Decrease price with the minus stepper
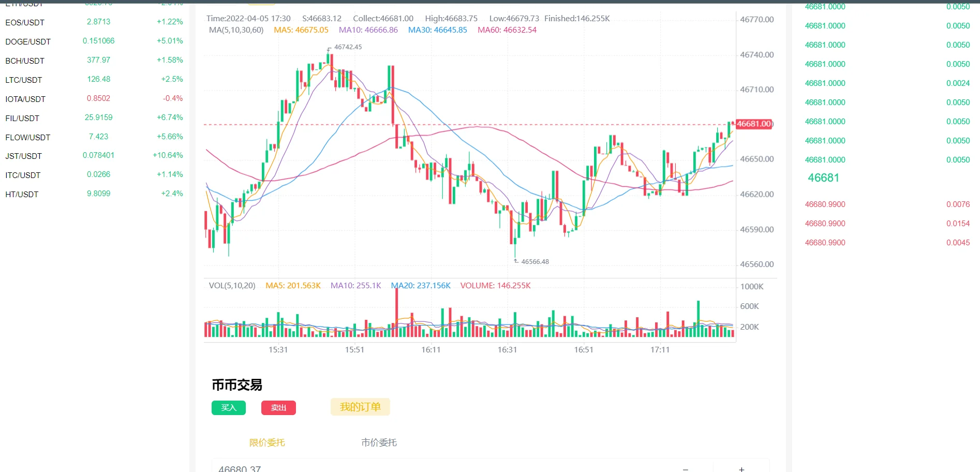The height and width of the screenshot is (472, 980). [x=685, y=469]
